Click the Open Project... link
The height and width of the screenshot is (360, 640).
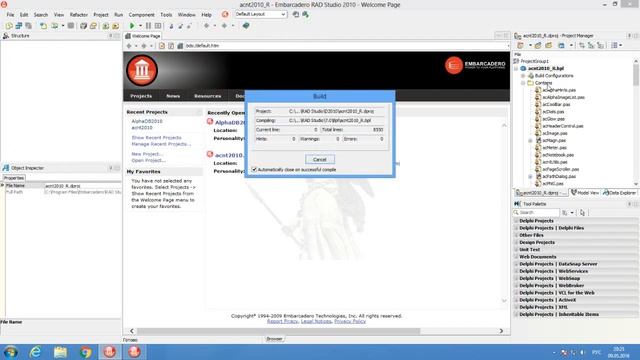pyautogui.click(x=148, y=160)
